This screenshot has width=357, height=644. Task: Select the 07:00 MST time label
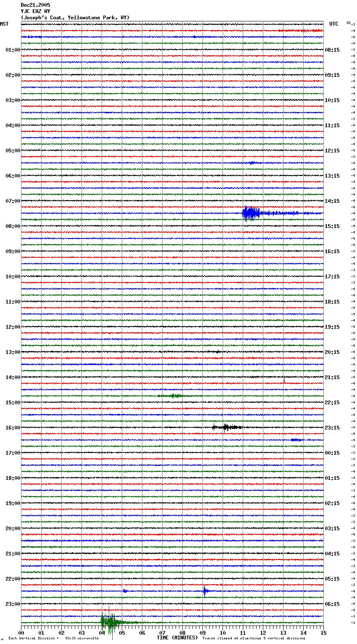tap(13, 201)
